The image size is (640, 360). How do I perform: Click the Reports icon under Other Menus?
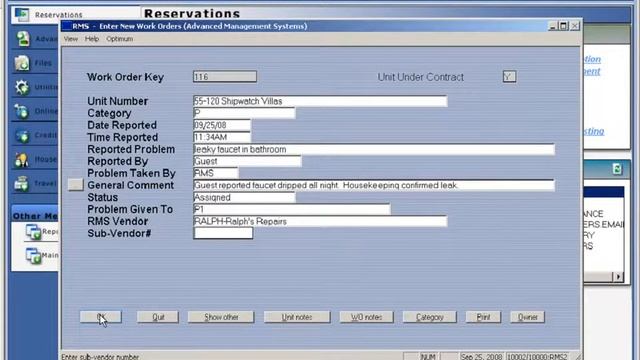pyautogui.click(x=33, y=232)
